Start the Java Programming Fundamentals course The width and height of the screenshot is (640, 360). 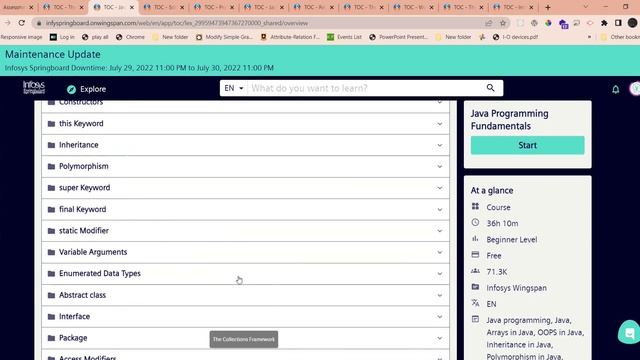pos(527,145)
